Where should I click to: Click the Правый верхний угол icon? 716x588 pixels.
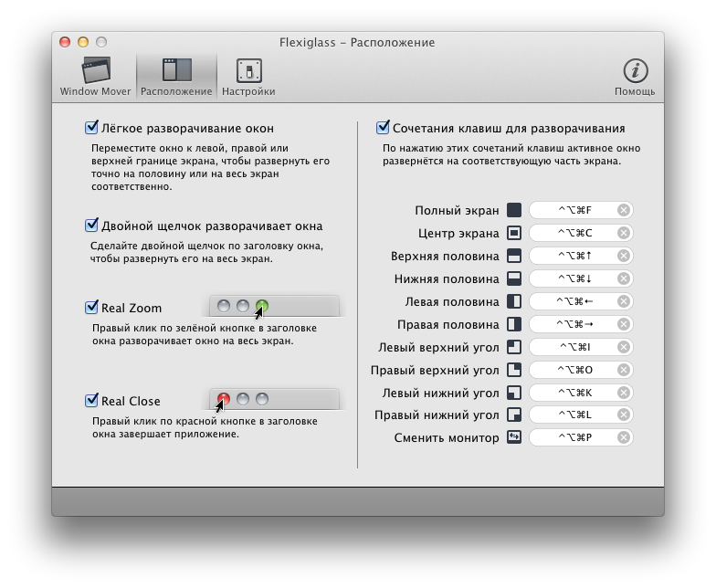tap(514, 370)
